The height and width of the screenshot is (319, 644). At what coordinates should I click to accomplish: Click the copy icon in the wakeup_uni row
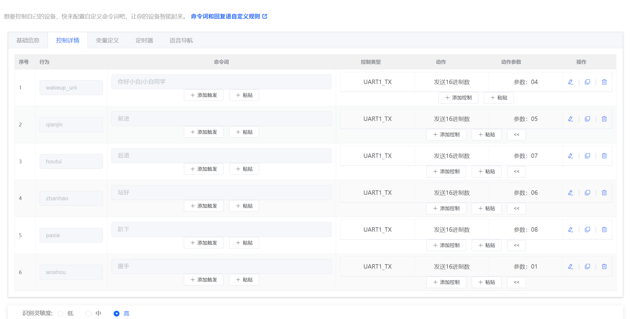(x=588, y=82)
